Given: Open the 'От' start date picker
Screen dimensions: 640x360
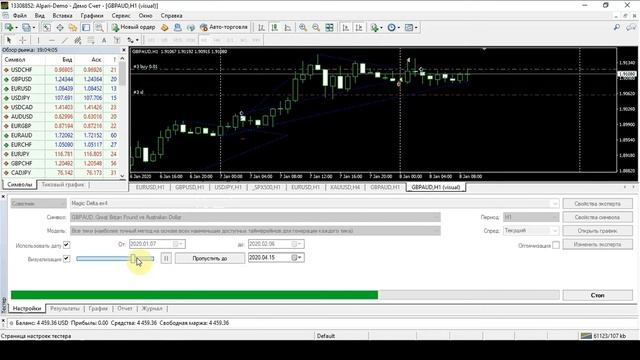Looking at the screenshot, I should (x=179, y=244).
